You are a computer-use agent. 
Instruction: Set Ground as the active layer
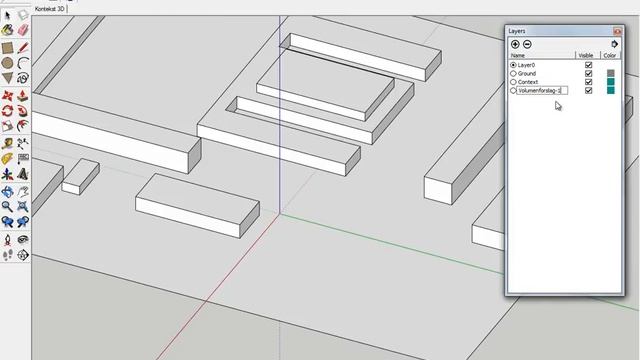point(513,73)
